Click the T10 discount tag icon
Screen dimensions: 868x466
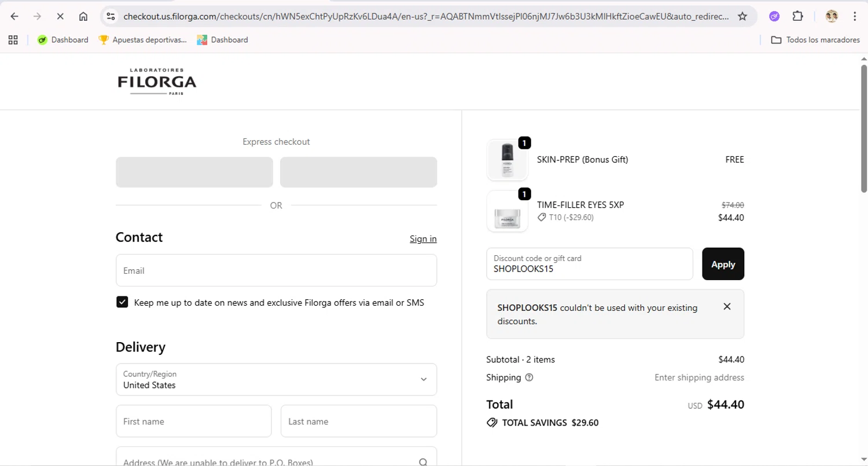(x=542, y=218)
